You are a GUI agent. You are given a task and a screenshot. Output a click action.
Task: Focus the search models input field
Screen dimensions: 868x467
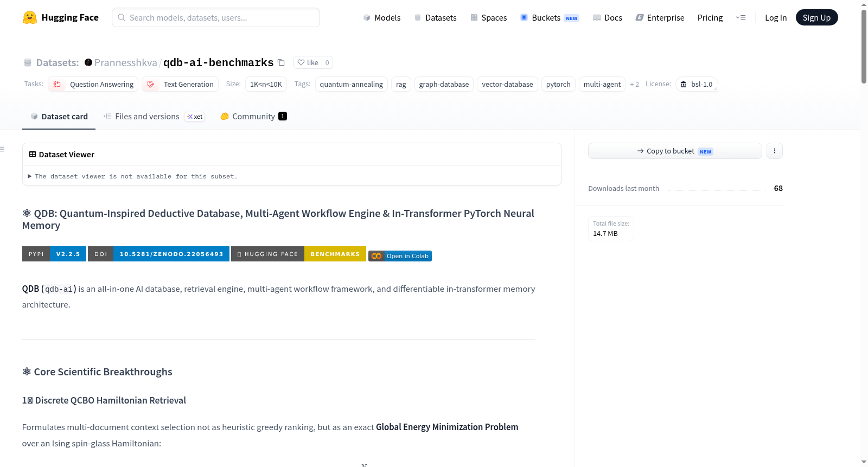[216, 17]
